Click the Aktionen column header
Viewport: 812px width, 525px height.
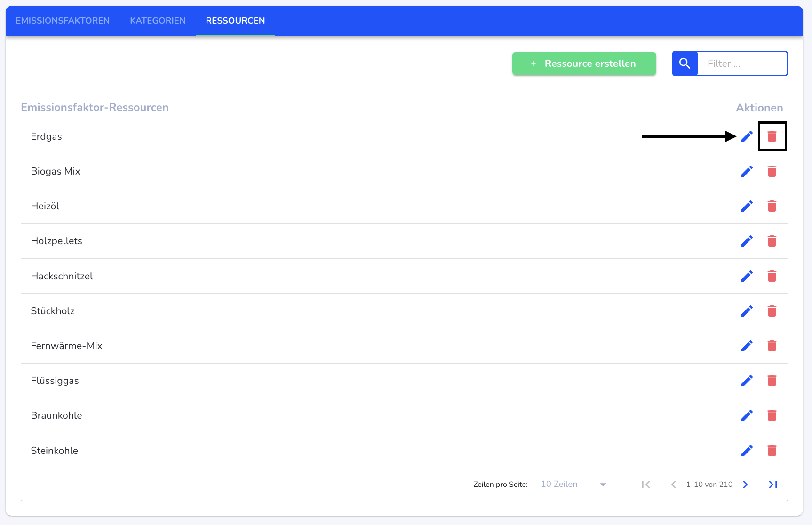[x=759, y=108]
